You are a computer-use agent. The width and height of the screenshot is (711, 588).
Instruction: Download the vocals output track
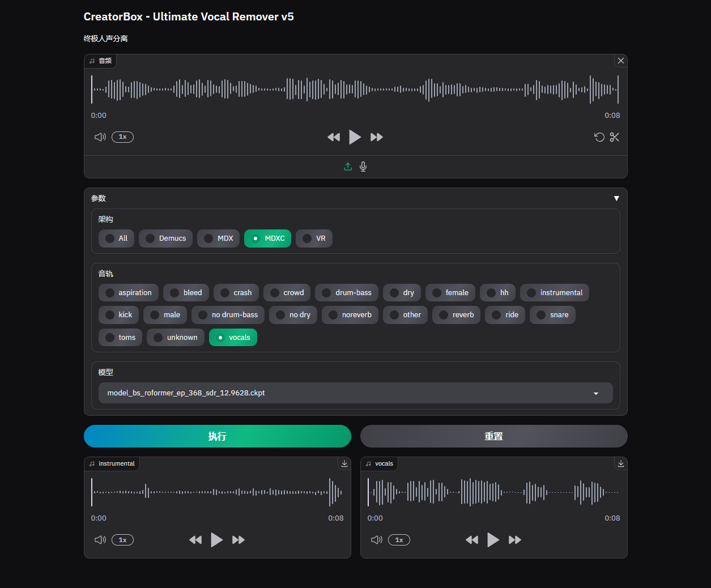(x=621, y=463)
